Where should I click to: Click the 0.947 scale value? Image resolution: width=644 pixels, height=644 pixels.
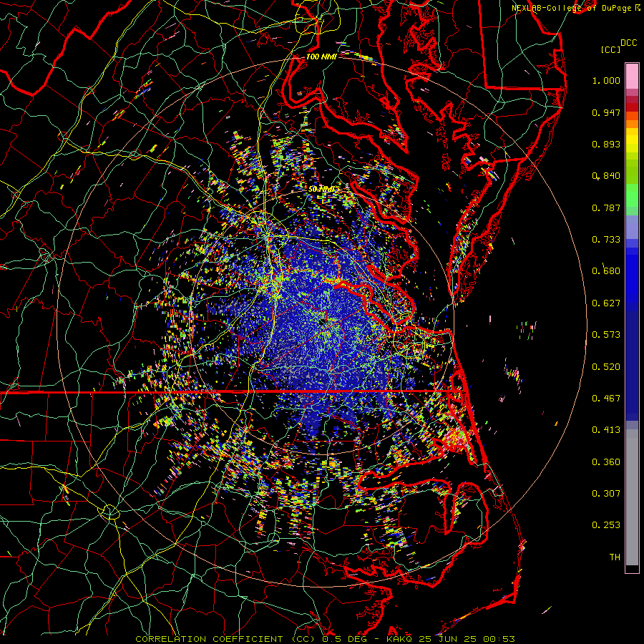pos(606,112)
